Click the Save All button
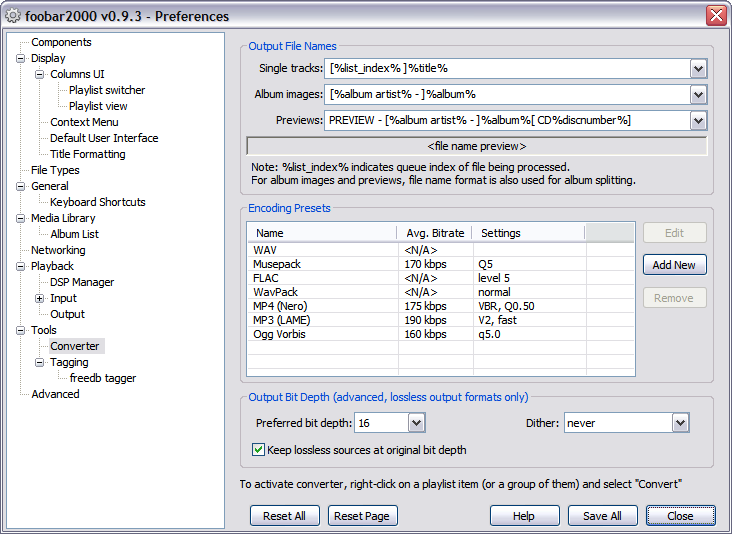 pyautogui.click(x=602, y=516)
